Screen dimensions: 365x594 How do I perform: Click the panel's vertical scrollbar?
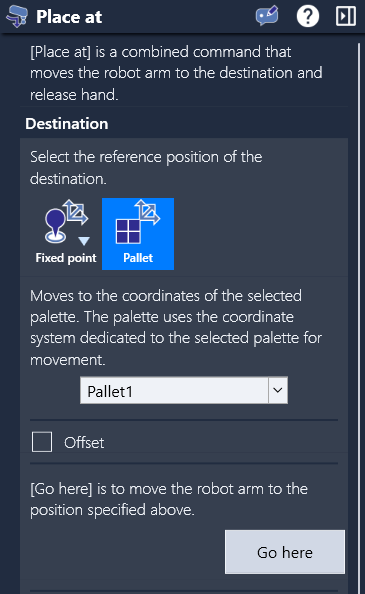click(359, 318)
